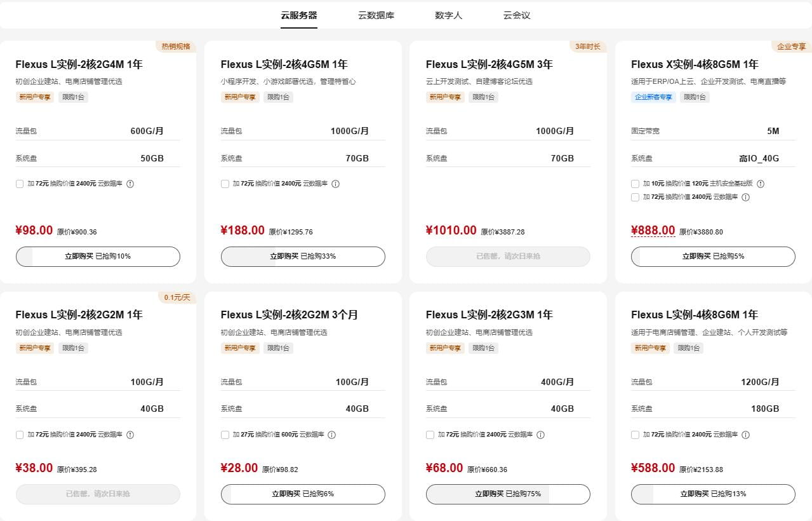Enable 加10元 host security add-on checkbox
Image resolution: width=812 pixels, height=521 pixels.
pyautogui.click(x=635, y=183)
